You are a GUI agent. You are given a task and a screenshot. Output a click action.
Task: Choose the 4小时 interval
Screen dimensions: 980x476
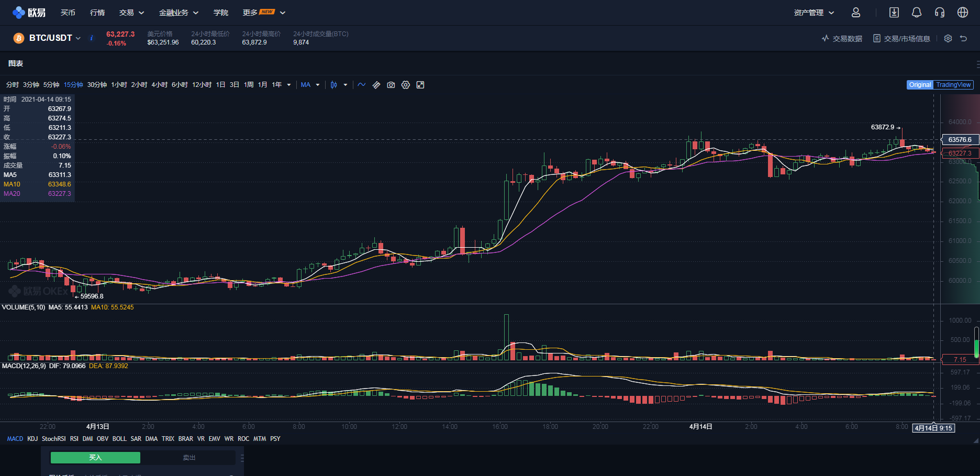click(x=160, y=85)
